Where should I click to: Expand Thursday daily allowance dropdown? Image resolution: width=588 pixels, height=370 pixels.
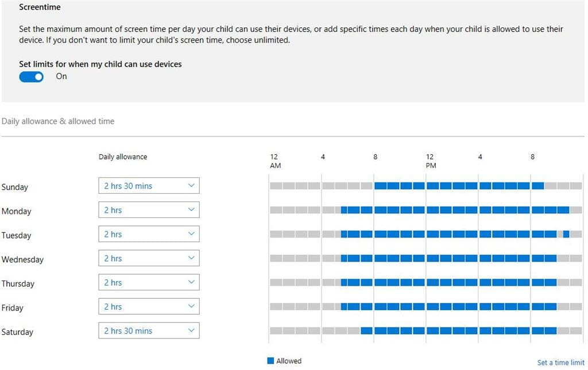tap(149, 282)
